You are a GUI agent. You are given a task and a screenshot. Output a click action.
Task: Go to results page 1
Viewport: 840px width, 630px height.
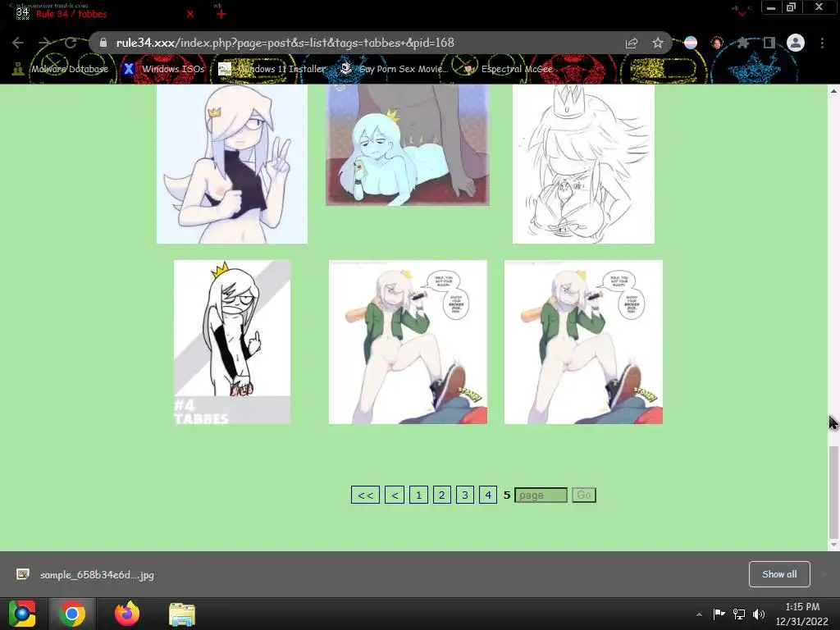click(418, 495)
